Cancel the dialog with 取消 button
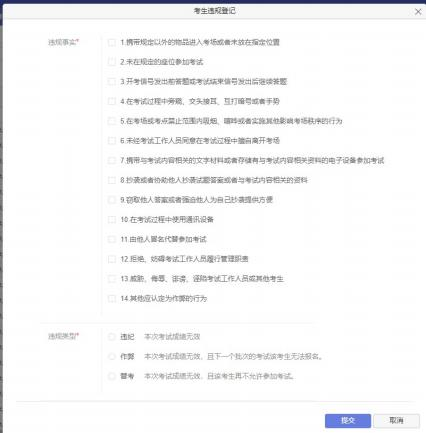 [x=396, y=421]
